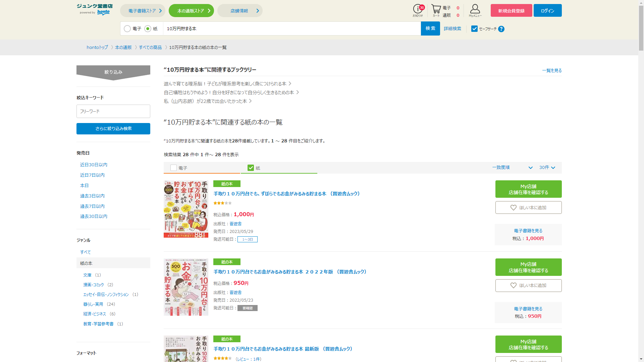Click the フリーワード keyword input field

(113, 111)
